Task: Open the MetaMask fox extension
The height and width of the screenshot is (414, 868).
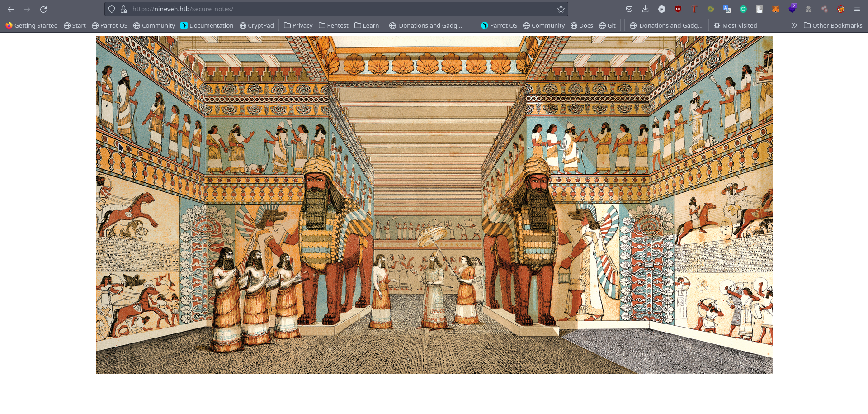Action: 776,9
